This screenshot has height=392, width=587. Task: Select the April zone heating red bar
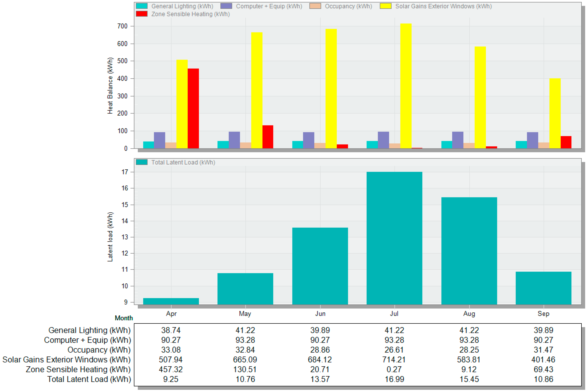[x=193, y=108]
